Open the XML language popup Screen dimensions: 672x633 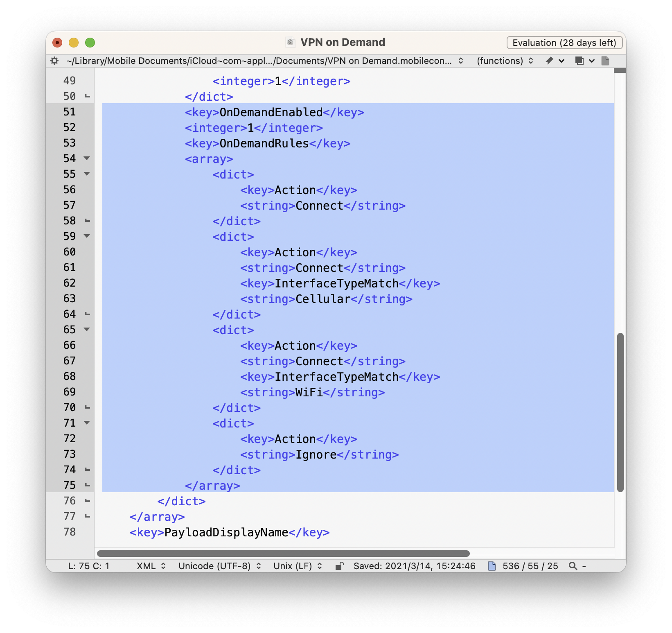point(151,566)
